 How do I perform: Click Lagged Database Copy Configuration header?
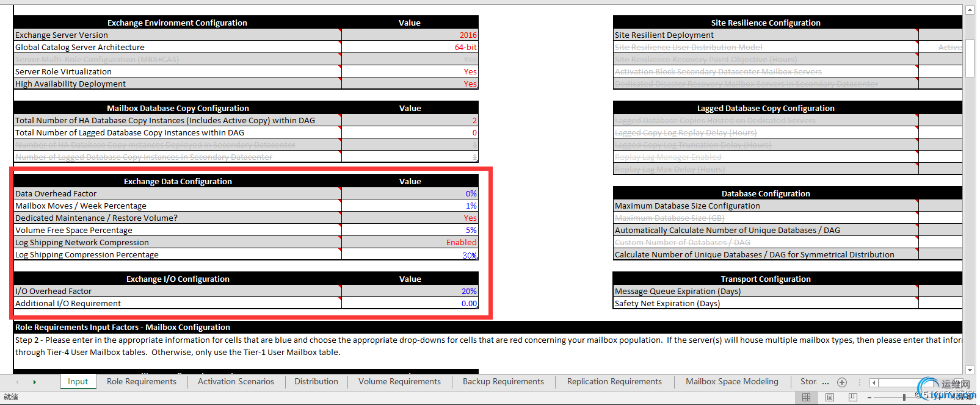click(x=766, y=108)
